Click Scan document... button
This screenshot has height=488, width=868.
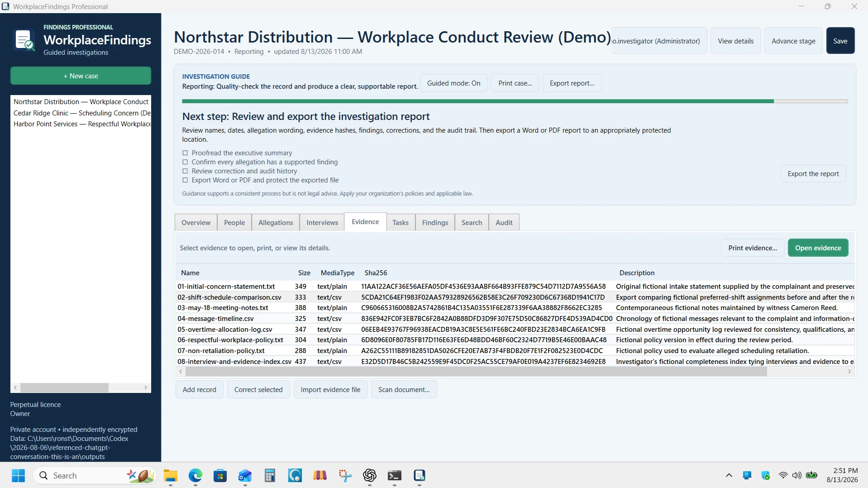(x=404, y=389)
